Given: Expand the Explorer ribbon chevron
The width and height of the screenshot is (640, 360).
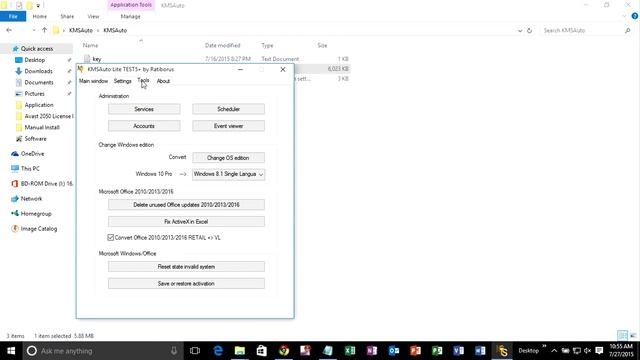Looking at the screenshot, I should (x=624, y=16).
